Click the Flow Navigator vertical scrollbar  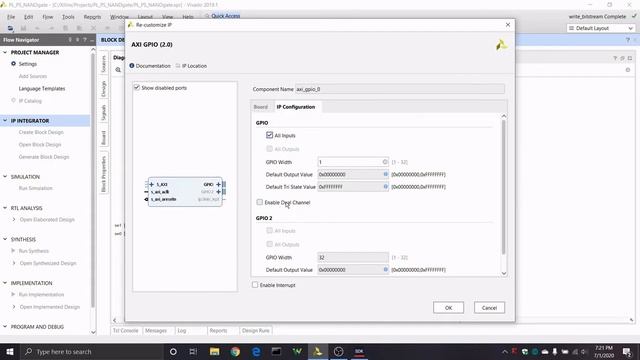(x=93, y=180)
